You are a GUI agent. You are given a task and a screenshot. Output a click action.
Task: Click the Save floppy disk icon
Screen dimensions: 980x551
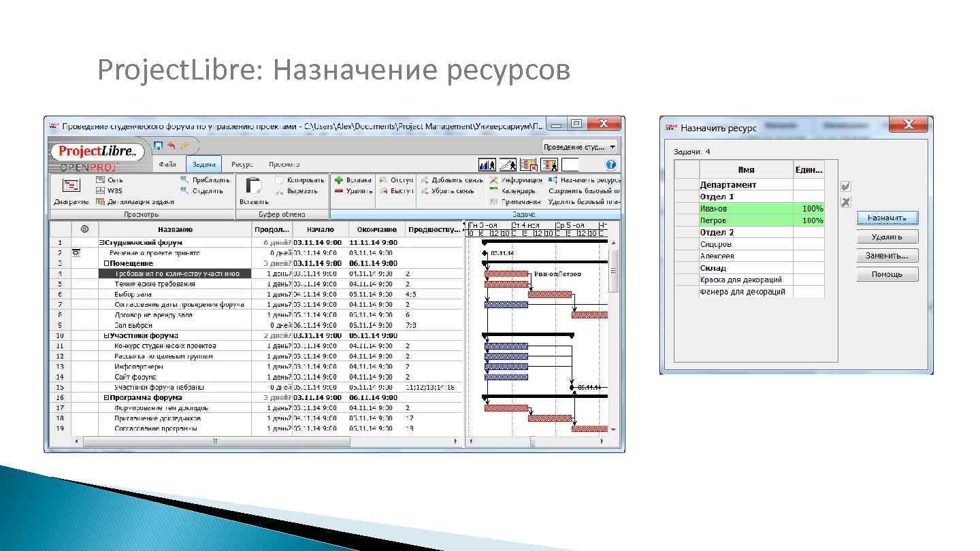pos(159,146)
